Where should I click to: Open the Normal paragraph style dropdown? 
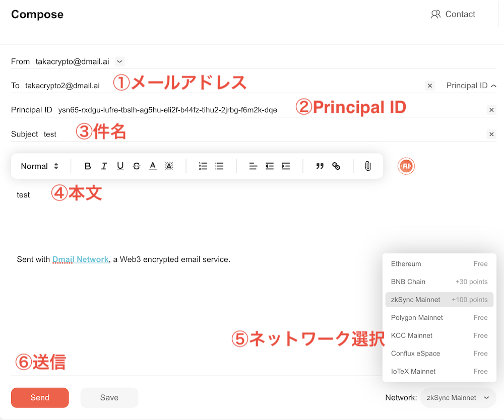pos(40,166)
